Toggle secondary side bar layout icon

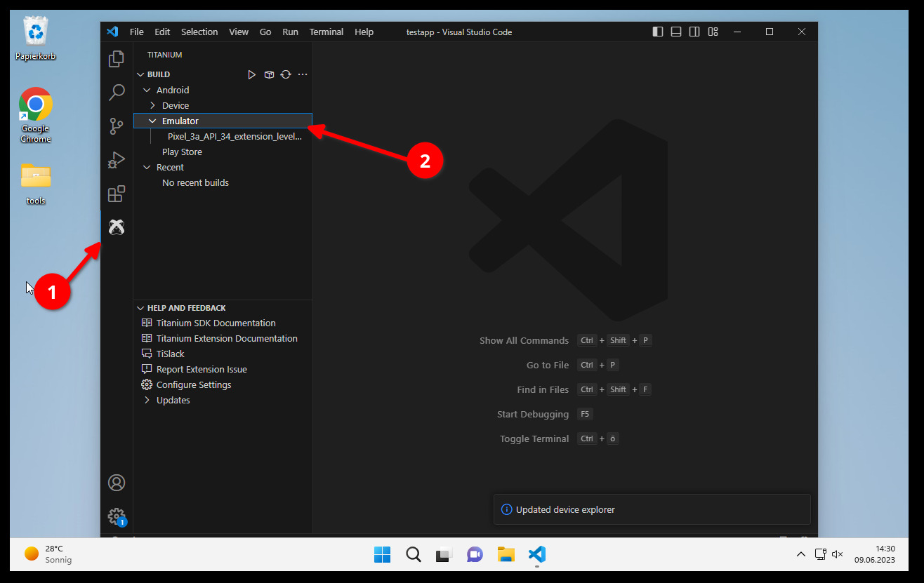tap(694, 32)
